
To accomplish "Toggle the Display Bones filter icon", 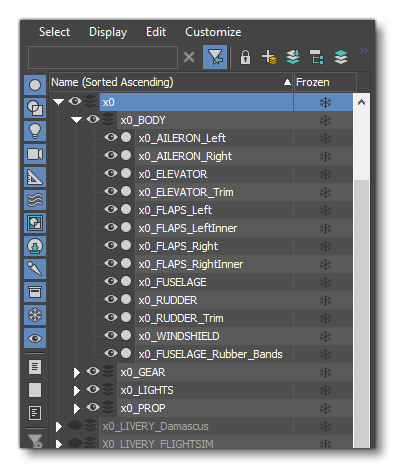I will tap(35, 269).
